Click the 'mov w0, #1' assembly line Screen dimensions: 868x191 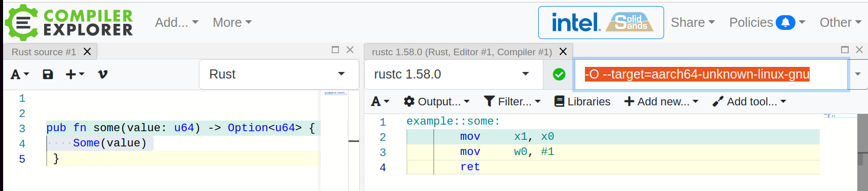(x=507, y=152)
